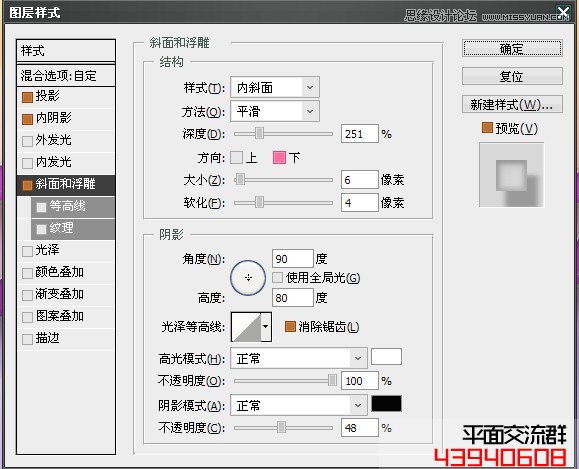
Task: Enable the 外发光 (Outer Glow) checkbox
Action: pyautogui.click(x=27, y=141)
